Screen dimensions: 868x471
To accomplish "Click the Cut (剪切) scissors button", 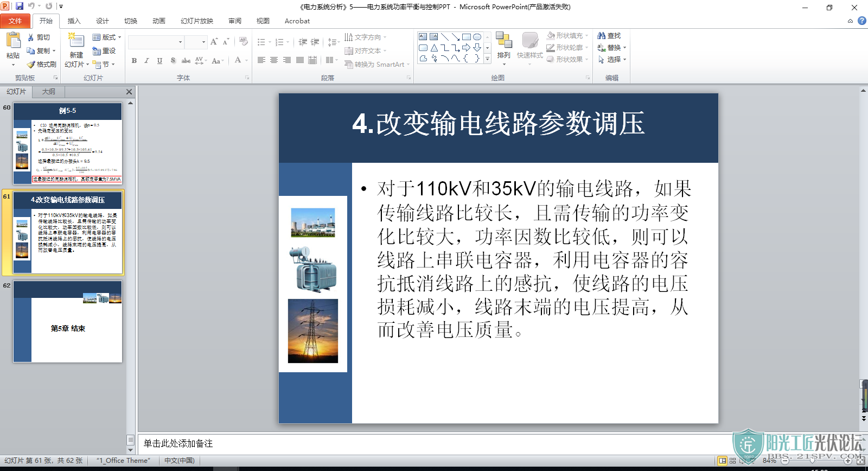I will click(x=38, y=37).
